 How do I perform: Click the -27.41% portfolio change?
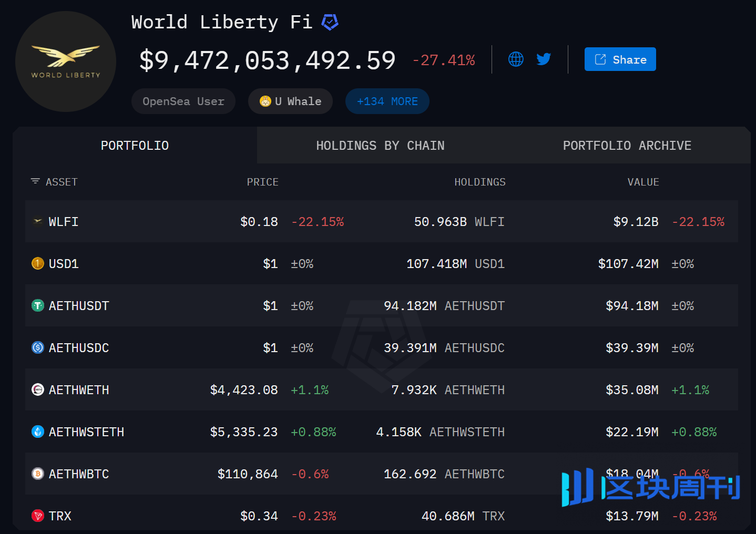tap(444, 60)
